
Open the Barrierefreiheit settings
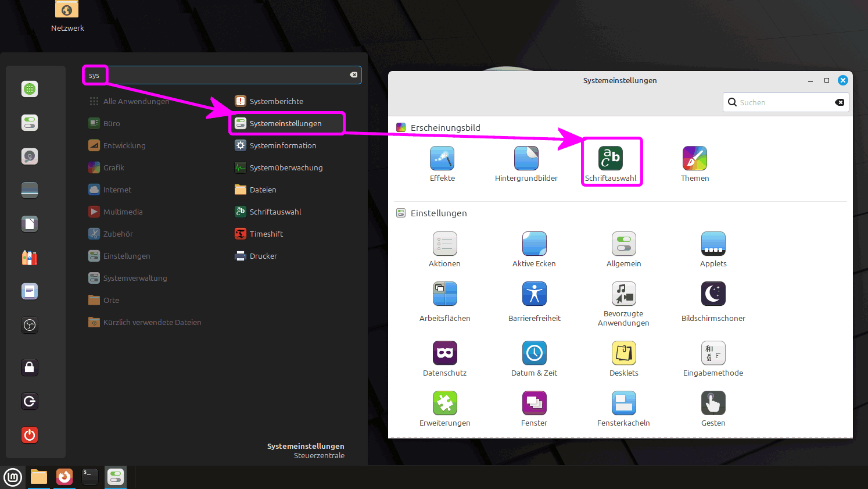point(533,294)
